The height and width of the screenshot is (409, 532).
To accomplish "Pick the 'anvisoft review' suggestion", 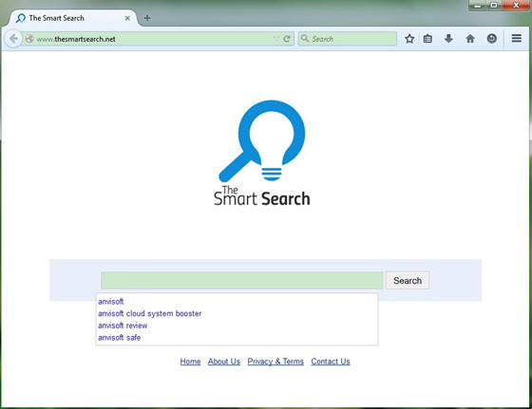I will coord(123,325).
